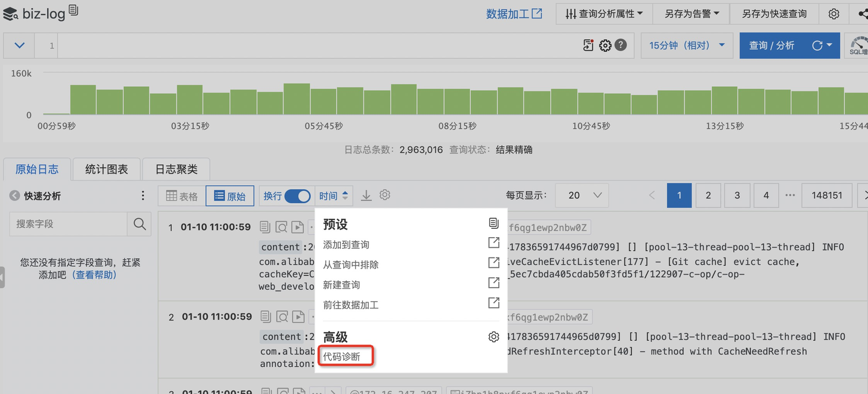Click LiveTail play icon on row 1
Viewport: 868px width, 394px height.
tap(297, 227)
